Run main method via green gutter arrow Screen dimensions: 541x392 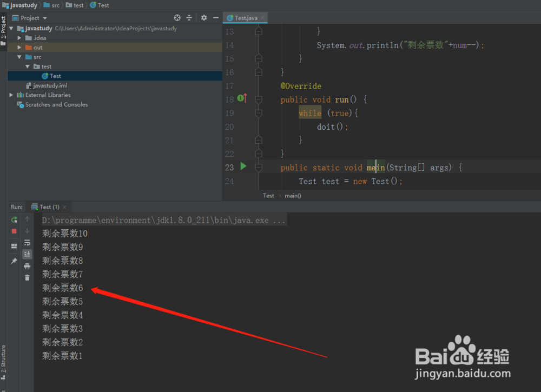[x=243, y=166]
